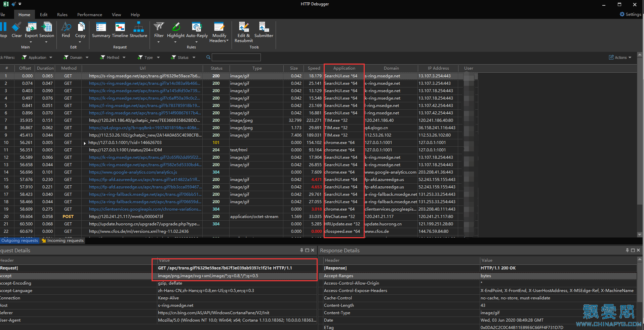Switch to Incoming requests tab
This screenshot has height=330, width=644.
[63, 241]
